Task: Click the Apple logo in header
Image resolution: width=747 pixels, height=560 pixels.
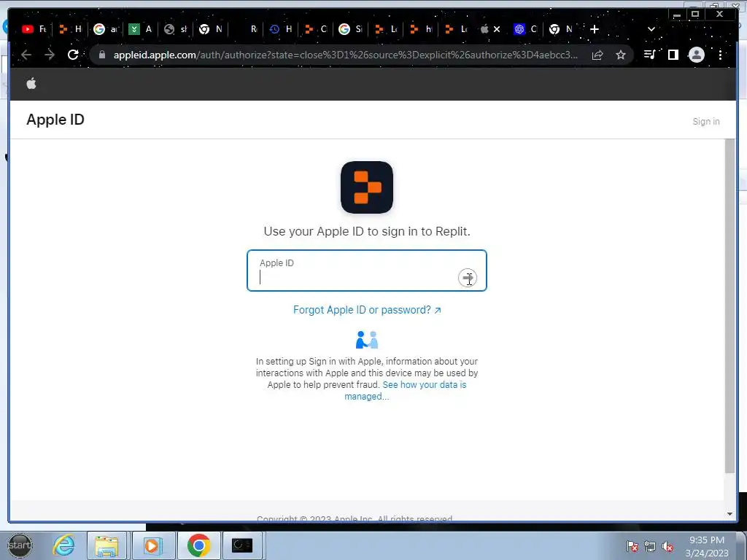Action: (x=31, y=84)
